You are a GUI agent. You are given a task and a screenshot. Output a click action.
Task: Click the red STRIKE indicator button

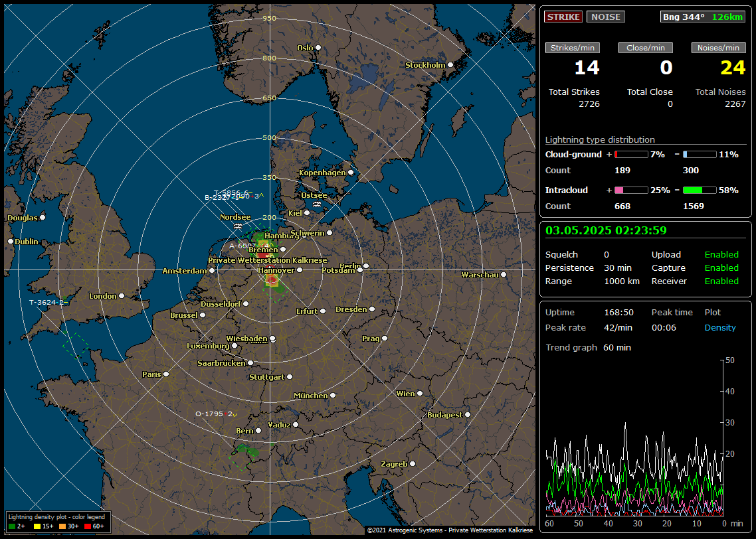[563, 17]
